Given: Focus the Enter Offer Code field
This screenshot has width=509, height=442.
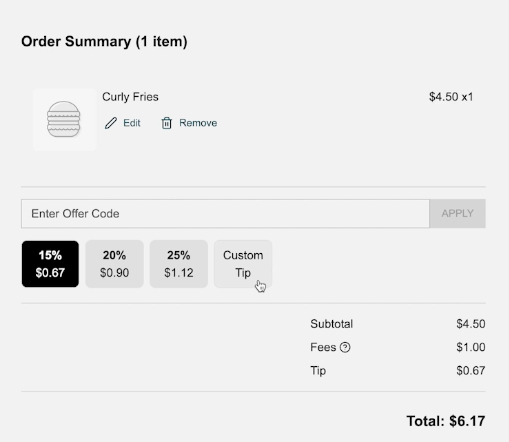Looking at the screenshot, I should [225, 214].
